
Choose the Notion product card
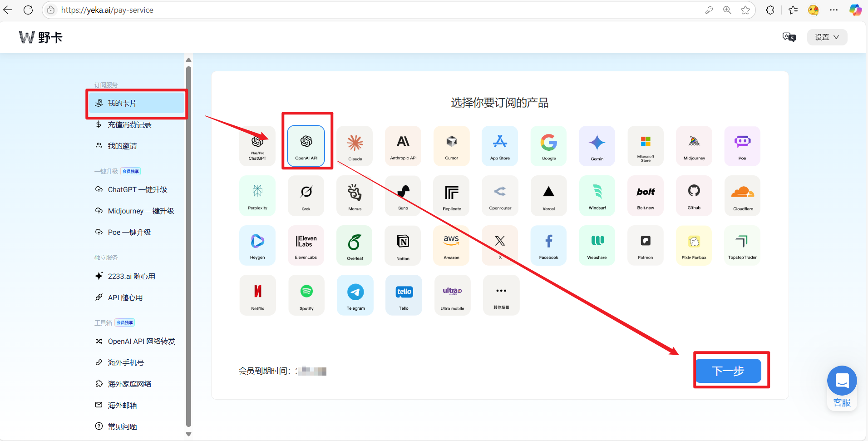pos(403,245)
